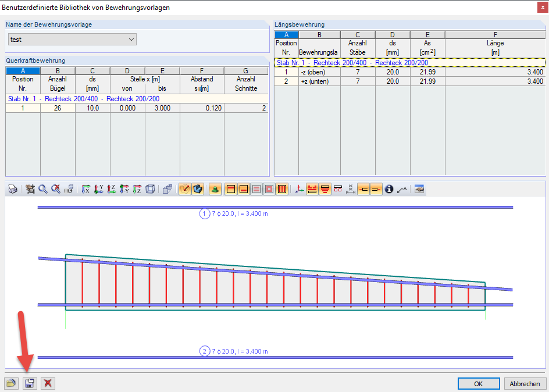Image resolution: width=549 pixels, height=392 pixels.
Task: Click the downward Z axis view icon
Action: [137, 190]
